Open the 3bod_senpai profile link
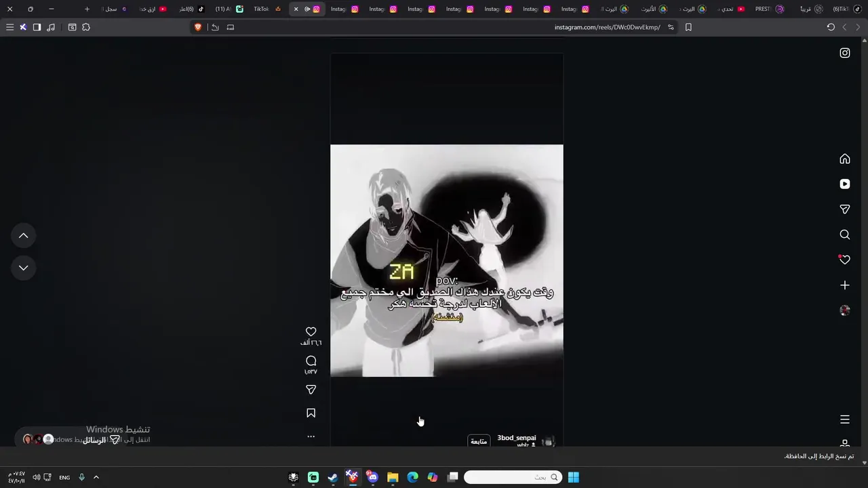This screenshot has height=488, width=868. [x=517, y=438]
